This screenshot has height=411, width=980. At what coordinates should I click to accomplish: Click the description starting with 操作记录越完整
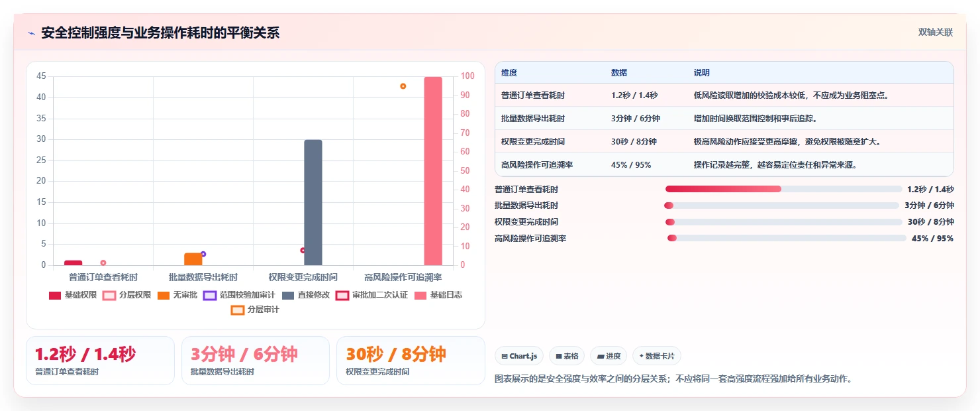(x=775, y=165)
